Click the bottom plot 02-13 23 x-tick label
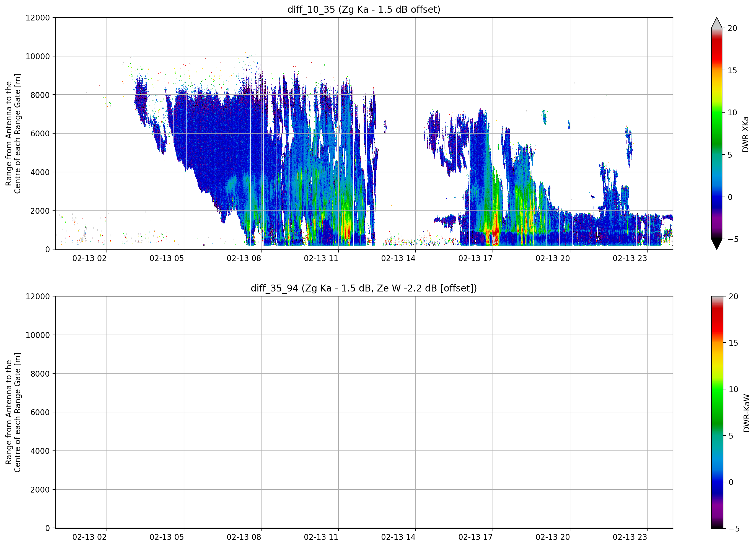Image resolution: width=756 pixels, height=547 pixels. (x=630, y=537)
